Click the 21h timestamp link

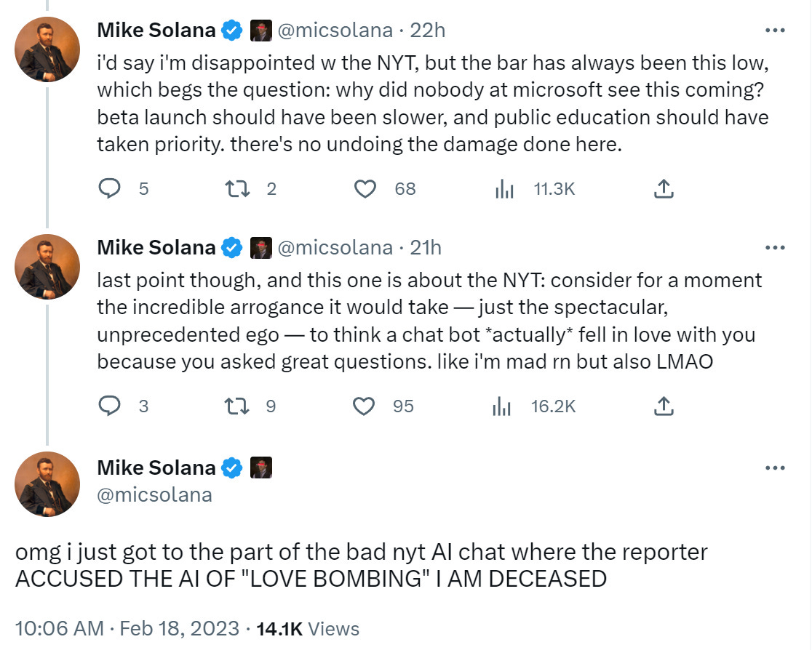point(426,248)
